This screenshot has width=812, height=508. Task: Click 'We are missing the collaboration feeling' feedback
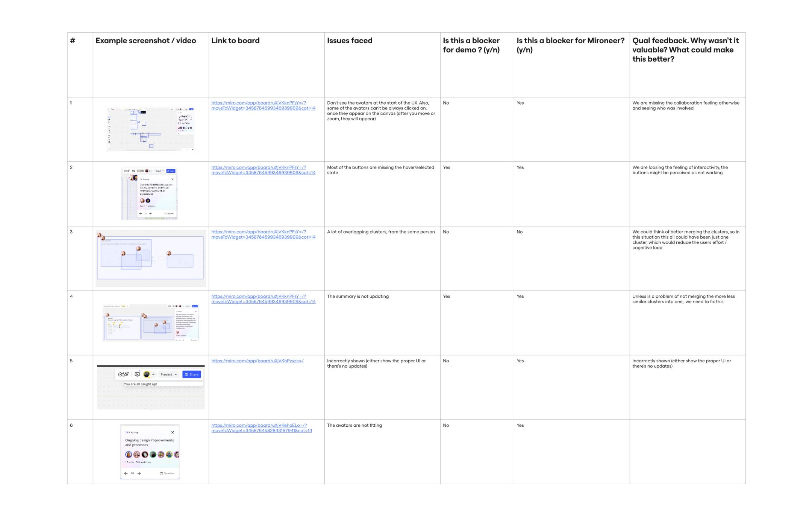(686, 105)
